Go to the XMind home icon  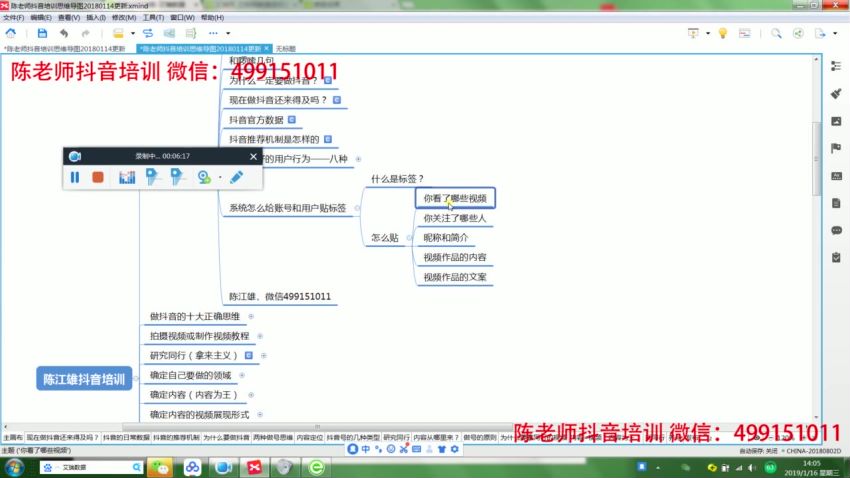(10, 33)
